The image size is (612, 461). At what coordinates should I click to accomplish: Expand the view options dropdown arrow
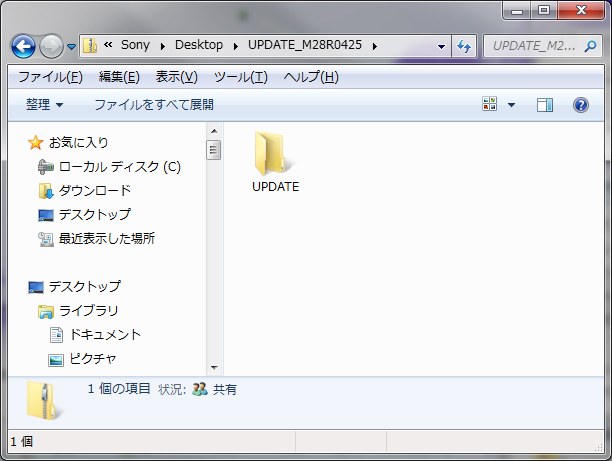click(x=512, y=104)
